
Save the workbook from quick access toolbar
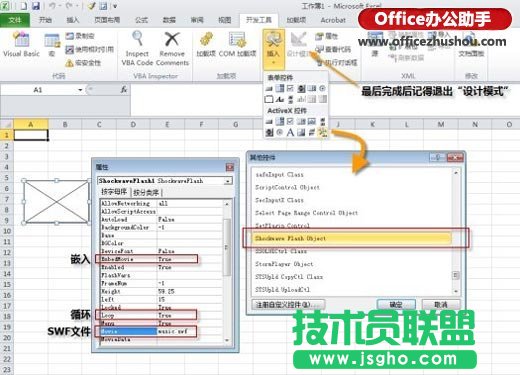(36, 6)
